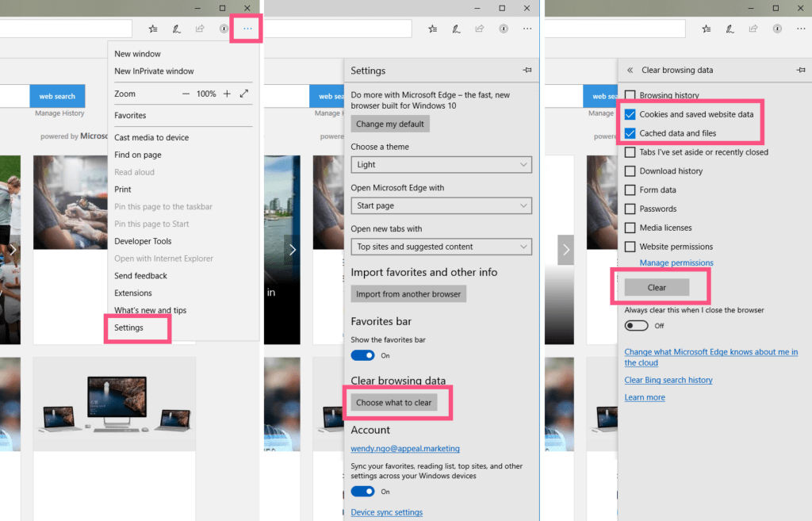This screenshot has width=812, height=521.
Task: Uncheck Cookies and saved website data
Action: pyautogui.click(x=630, y=114)
